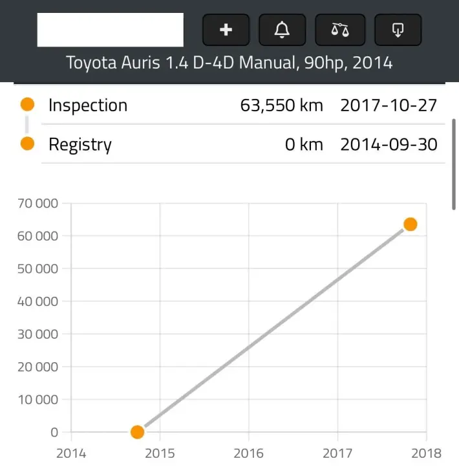The width and height of the screenshot is (459, 476).
Task: Open the bell notification alert
Action: [282, 30]
